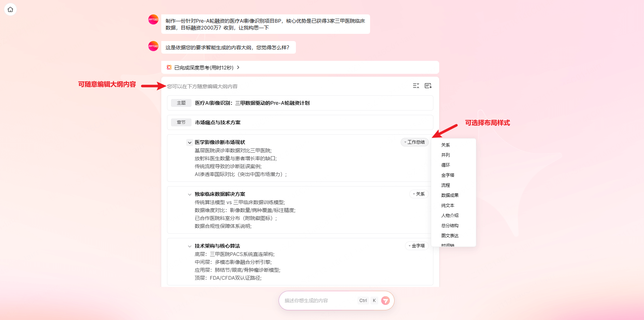Click the deep thinking completed icon
Viewport: 644px width, 320px height.
[x=169, y=67]
